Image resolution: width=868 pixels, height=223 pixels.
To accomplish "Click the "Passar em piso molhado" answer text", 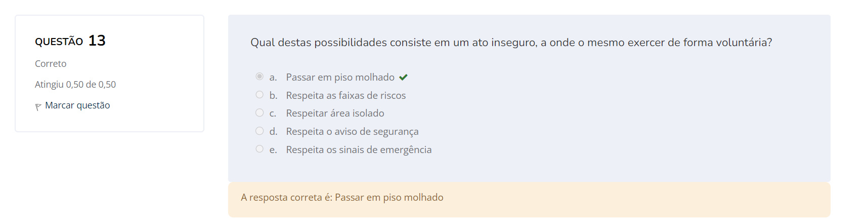I will pyautogui.click(x=340, y=78).
